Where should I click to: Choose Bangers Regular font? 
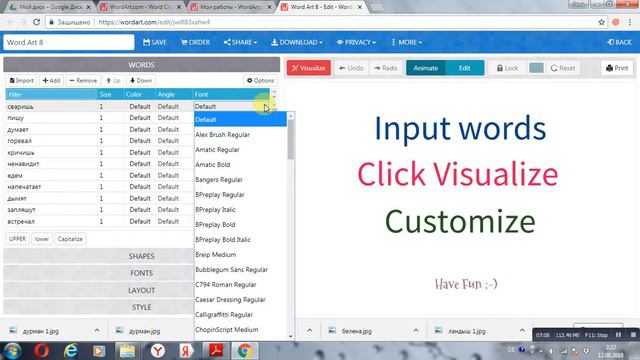pyautogui.click(x=240, y=180)
